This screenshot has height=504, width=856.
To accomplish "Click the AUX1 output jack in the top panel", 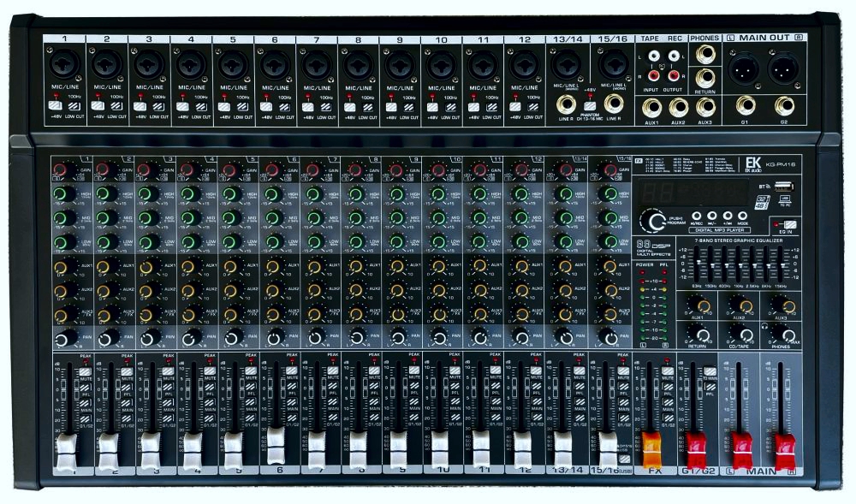I will point(652,108).
